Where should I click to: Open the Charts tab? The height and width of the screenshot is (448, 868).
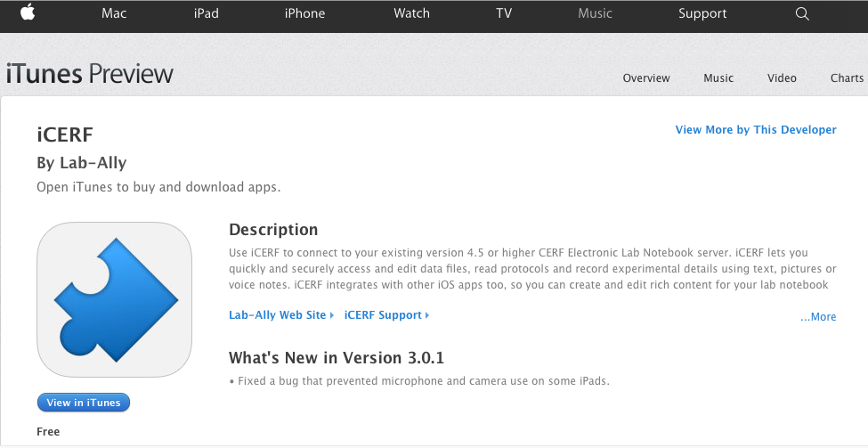pos(847,78)
